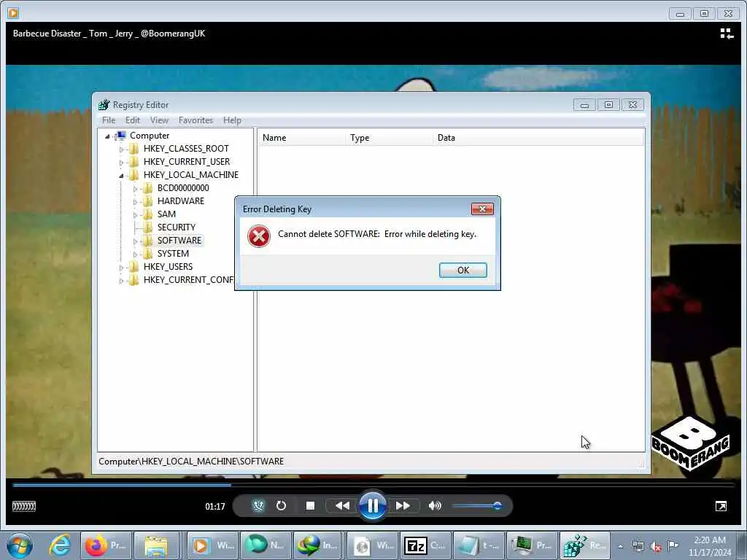Screen dimensions: 747x560
Task: Open Windows Explorer from taskbar
Action: [x=156, y=545]
